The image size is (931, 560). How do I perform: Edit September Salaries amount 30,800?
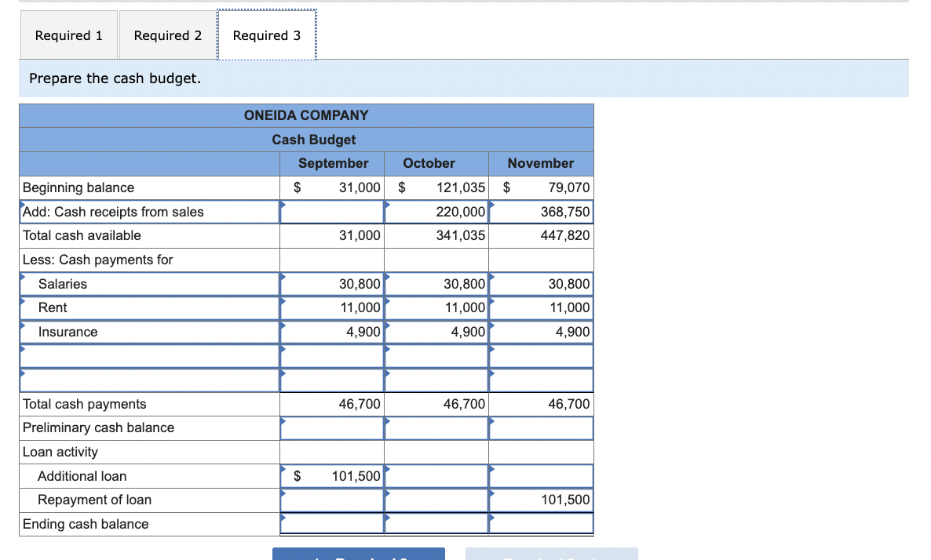coord(332,284)
